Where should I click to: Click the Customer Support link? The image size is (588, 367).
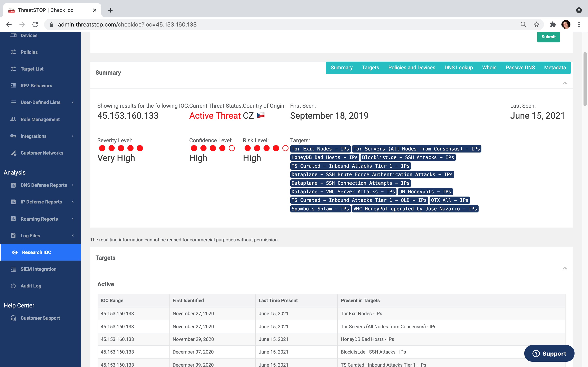(x=41, y=318)
